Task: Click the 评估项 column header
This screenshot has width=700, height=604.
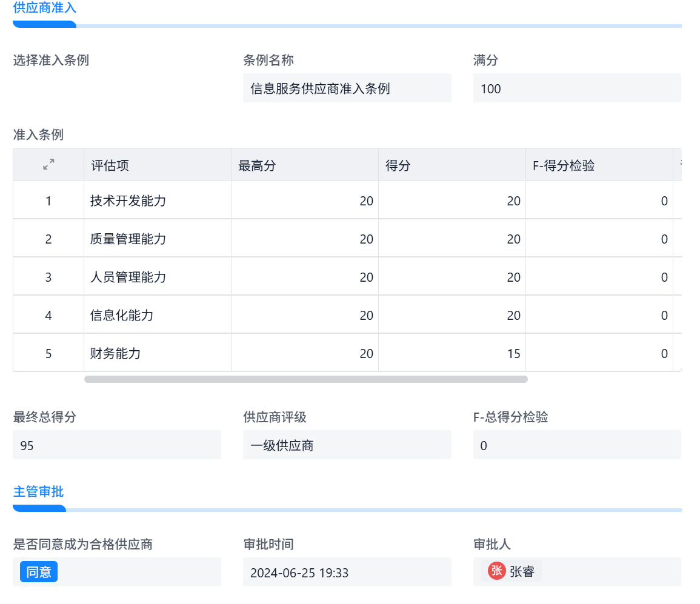Action: pos(157,165)
